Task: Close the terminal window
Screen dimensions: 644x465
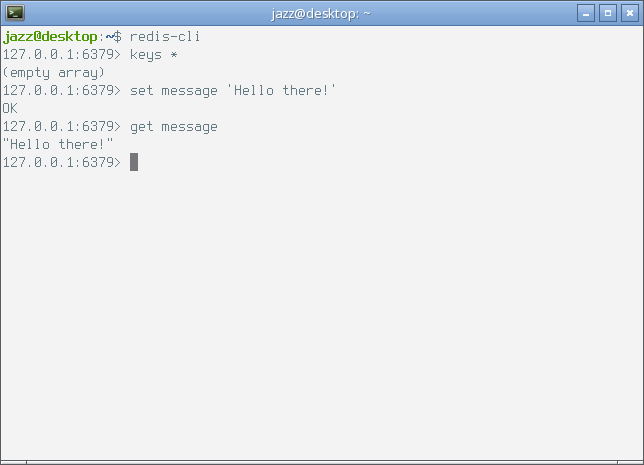Action: [630, 14]
